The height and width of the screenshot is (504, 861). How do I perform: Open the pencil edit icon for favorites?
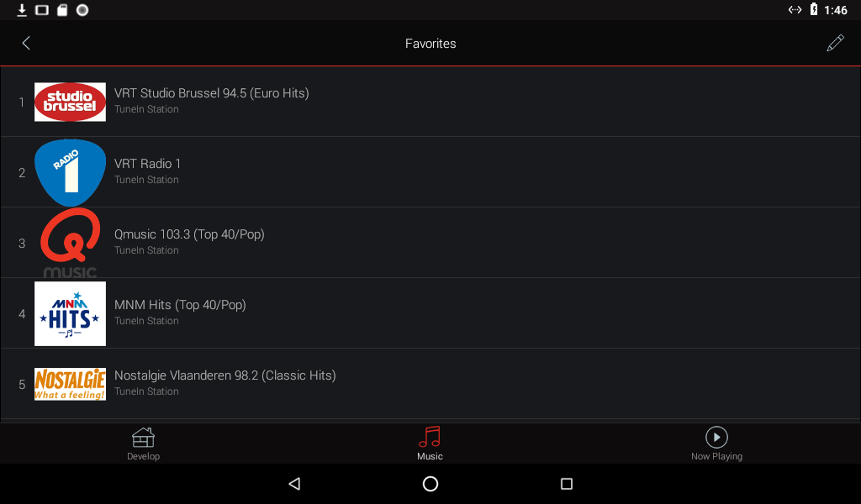[x=835, y=43]
